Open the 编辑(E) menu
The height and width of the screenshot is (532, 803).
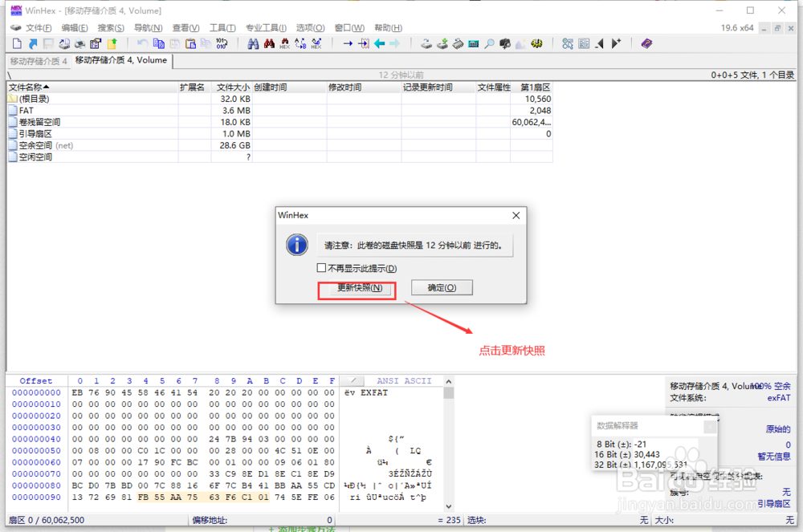(75, 27)
